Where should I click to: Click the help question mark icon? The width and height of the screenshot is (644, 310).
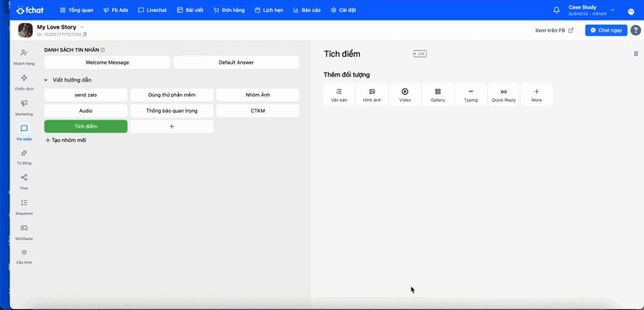pos(635,30)
